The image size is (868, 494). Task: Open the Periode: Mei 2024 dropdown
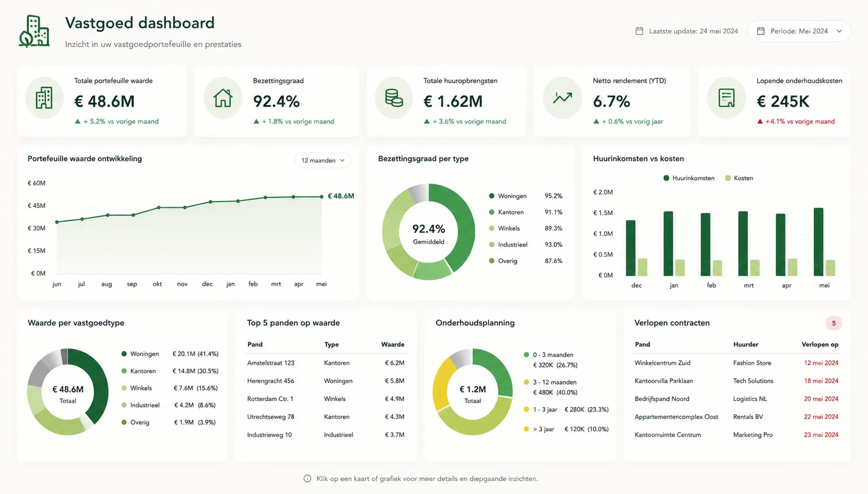click(x=799, y=31)
